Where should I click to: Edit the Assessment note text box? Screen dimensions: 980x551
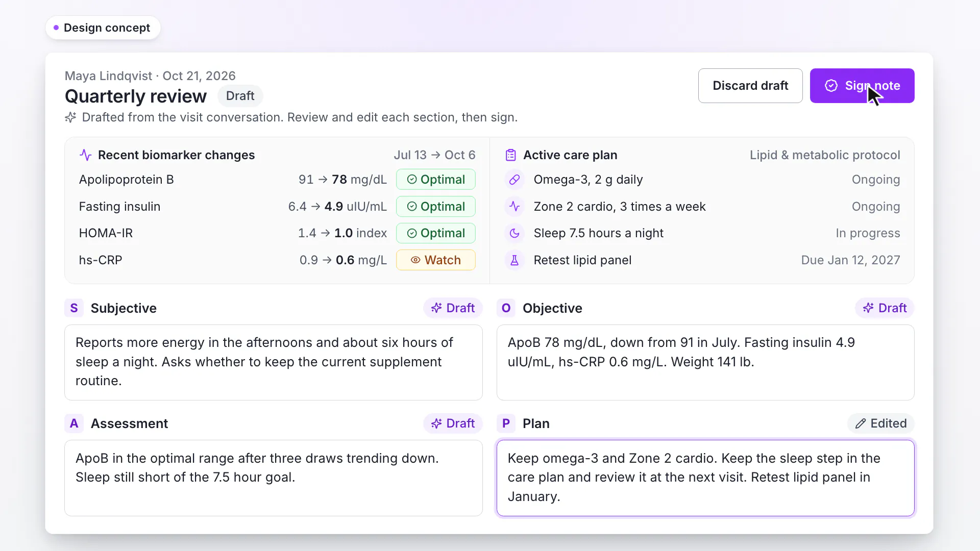point(274,478)
